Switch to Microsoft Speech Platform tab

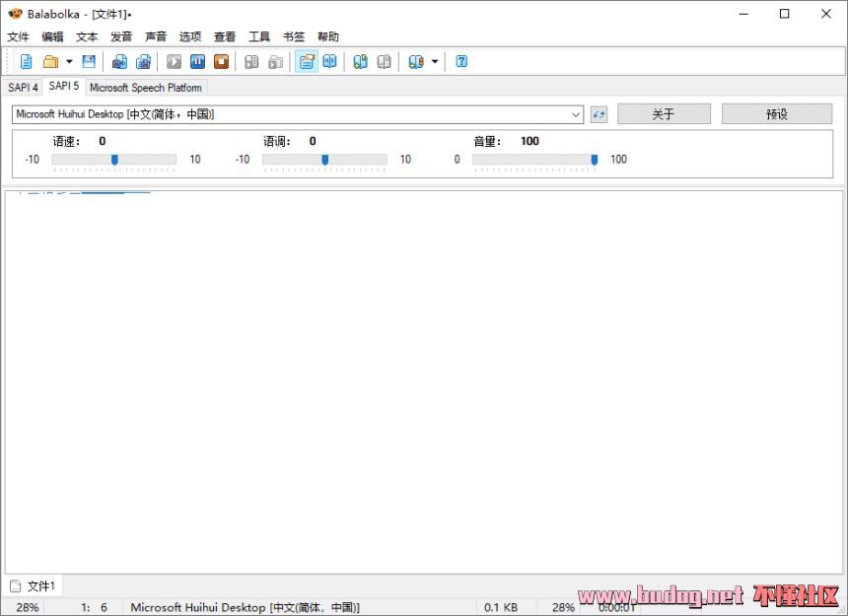(145, 87)
